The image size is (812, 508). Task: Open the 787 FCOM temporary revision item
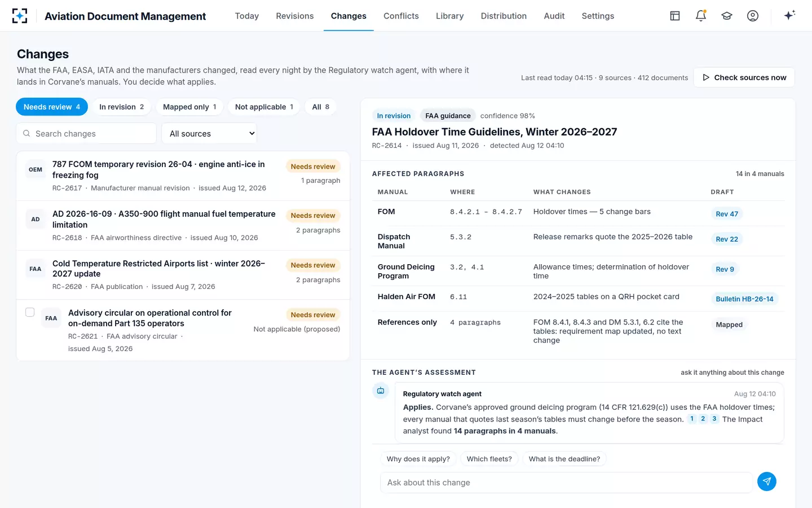click(x=183, y=176)
